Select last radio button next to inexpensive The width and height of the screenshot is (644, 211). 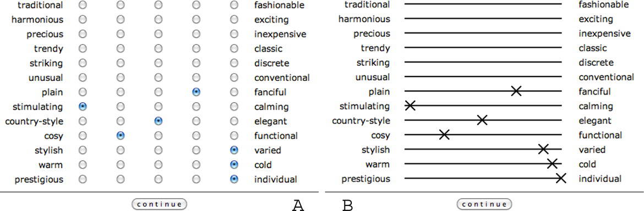click(234, 34)
